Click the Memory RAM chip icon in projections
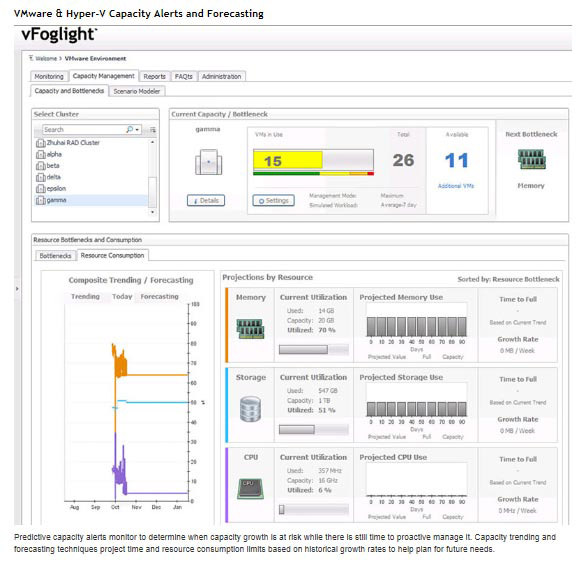 tap(250, 329)
